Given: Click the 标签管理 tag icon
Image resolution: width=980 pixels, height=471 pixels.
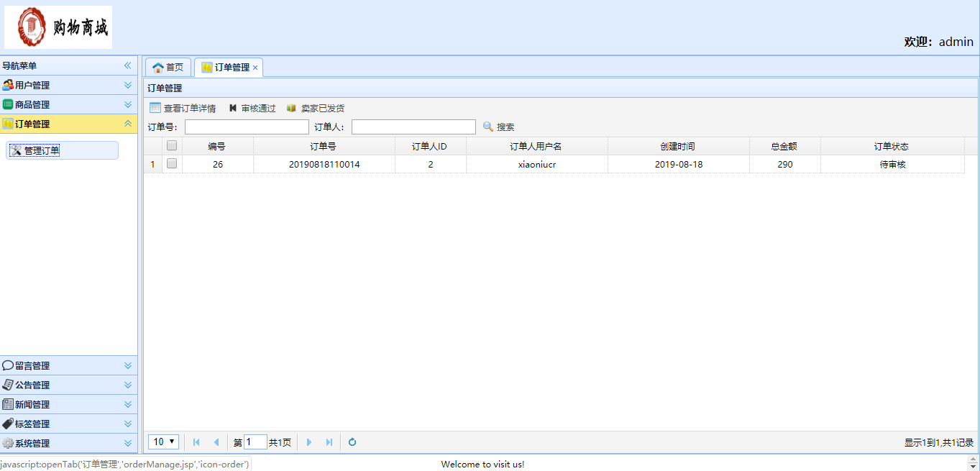Looking at the screenshot, I should coord(8,424).
